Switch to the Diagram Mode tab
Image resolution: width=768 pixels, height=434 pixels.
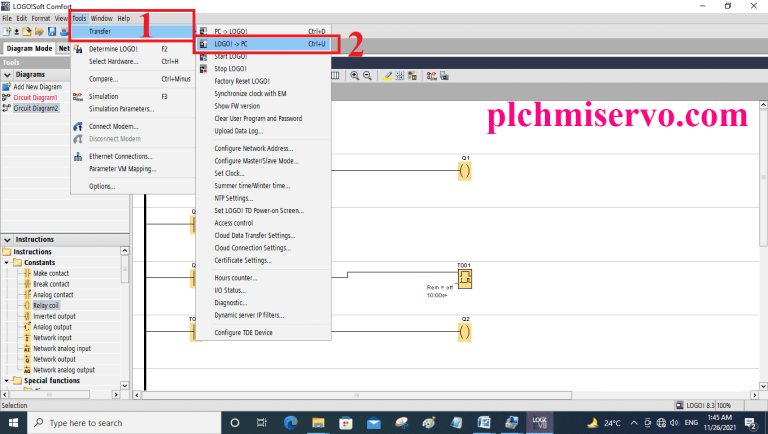point(29,48)
